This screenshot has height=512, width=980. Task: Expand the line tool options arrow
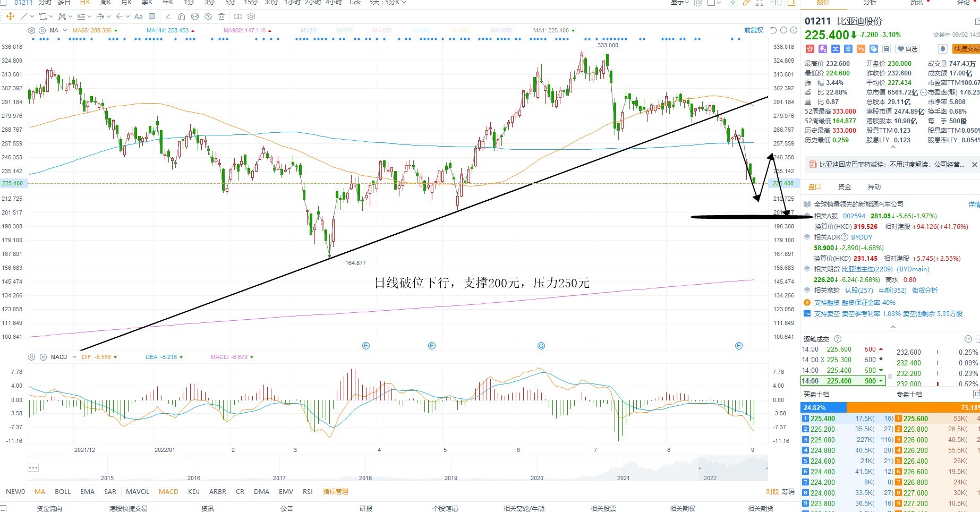coord(32,16)
